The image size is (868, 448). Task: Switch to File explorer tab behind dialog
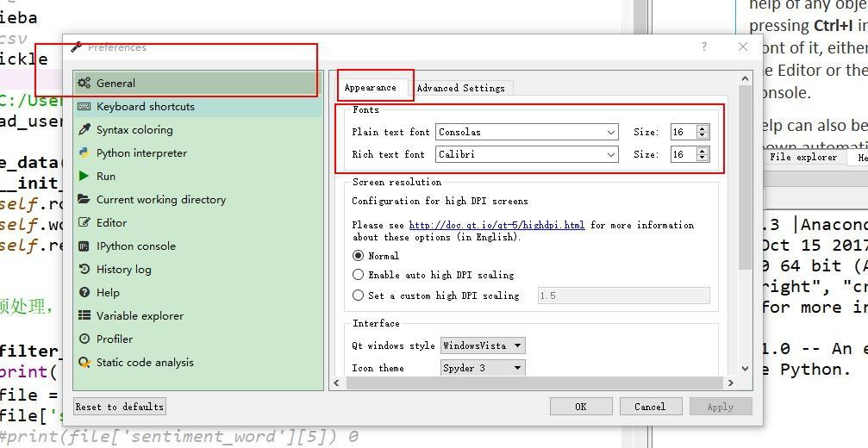coord(803,157)
